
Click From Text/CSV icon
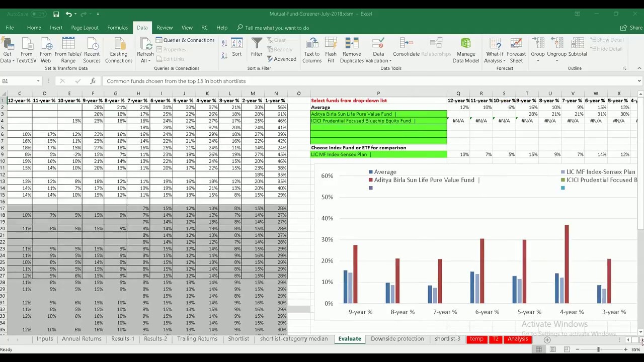(x=26, y=50)
